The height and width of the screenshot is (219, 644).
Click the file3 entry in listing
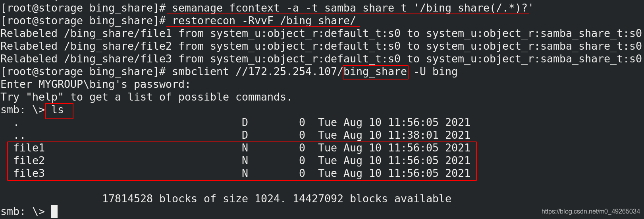tap(29, 173)
